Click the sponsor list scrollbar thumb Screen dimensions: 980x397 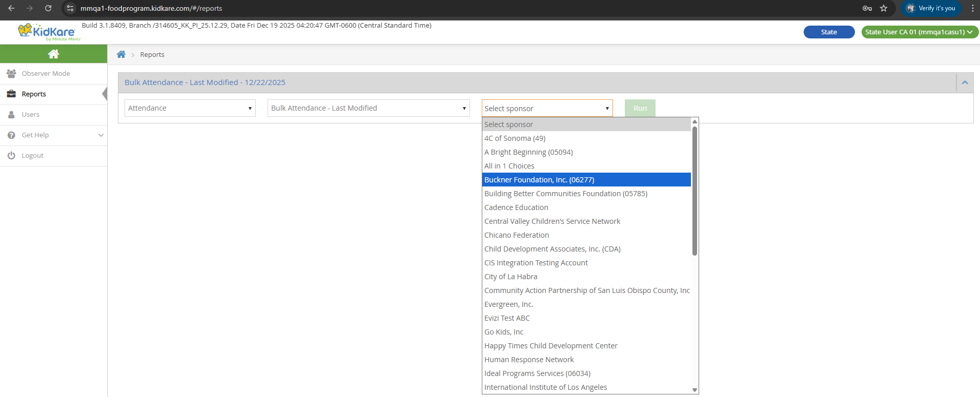(x=695, y=191)
